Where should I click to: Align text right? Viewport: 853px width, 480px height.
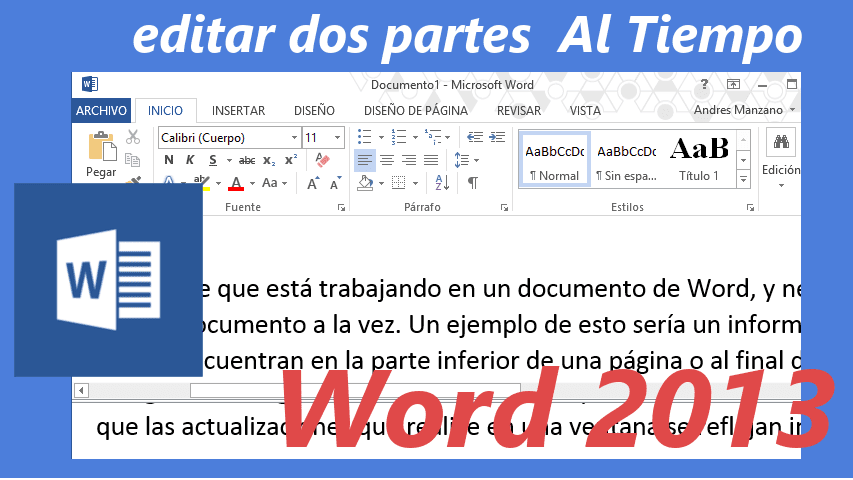409,160
